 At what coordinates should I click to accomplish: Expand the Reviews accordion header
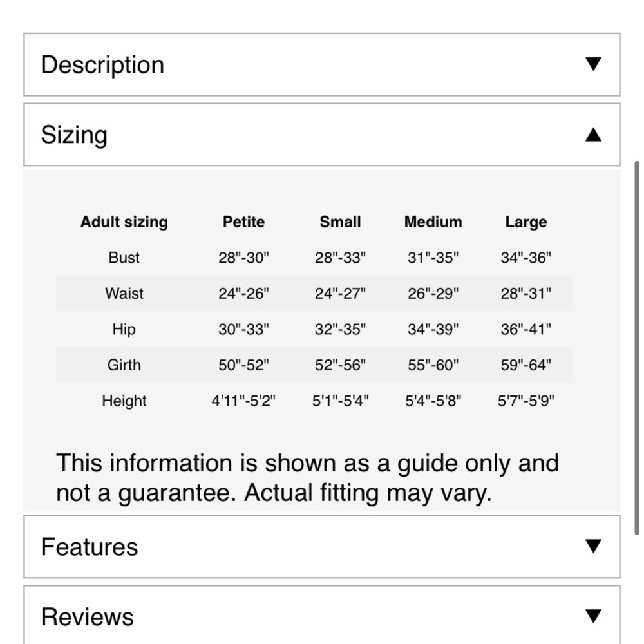[322, 615]
